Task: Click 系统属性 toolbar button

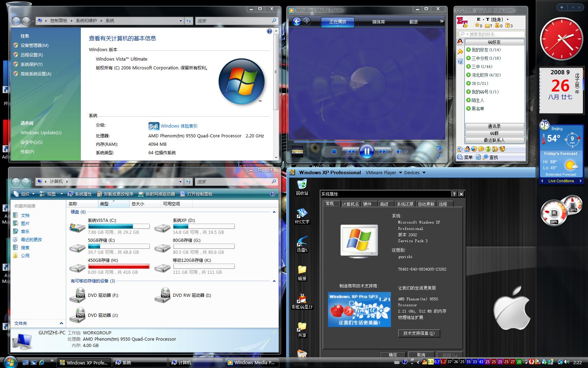Action: pos(80,194)
